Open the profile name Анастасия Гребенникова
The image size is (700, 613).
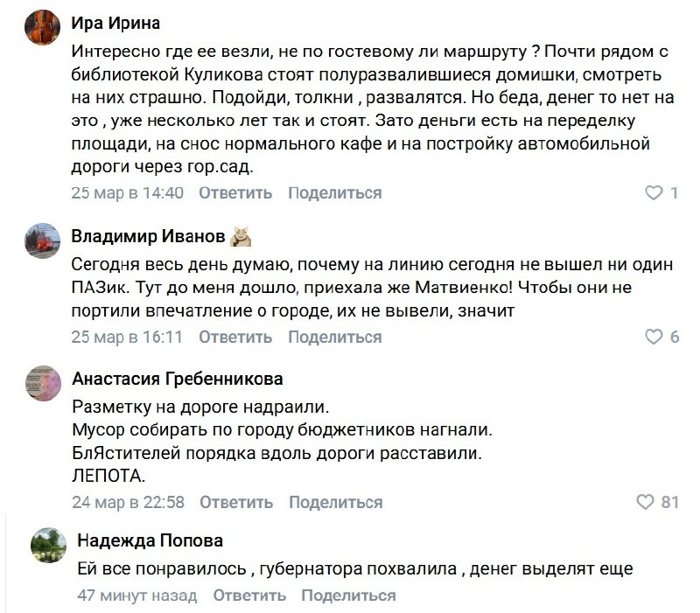click(178, 380)
